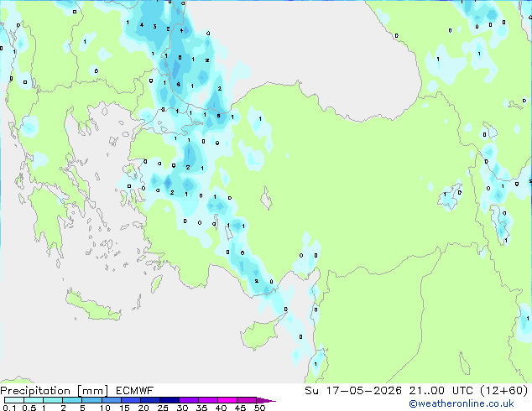The height and width of the screenshot is (411, 532).
Task: Click the '21..00 UTC' time text
Action: pyautogui.click(x=441, y=391)
